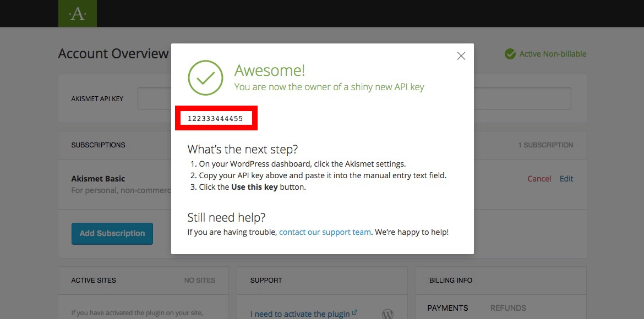Click the Account Overview heading
Viewport: 644px width, 319px height.
(113, 54)
